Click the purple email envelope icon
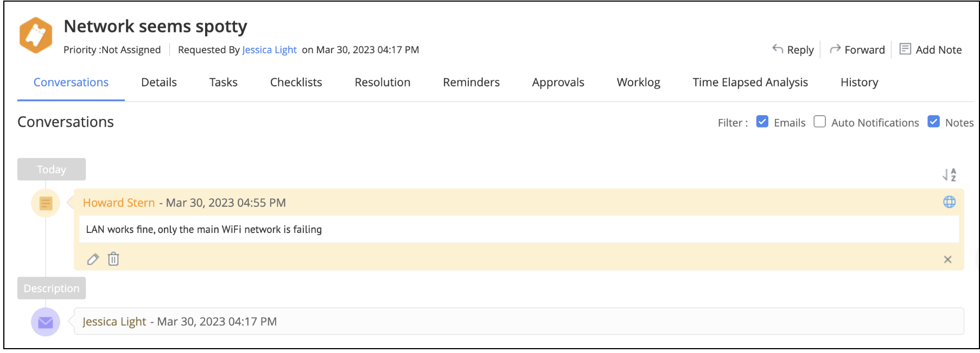The width and height of the screenshot is (980, 353). pos(46,322)
